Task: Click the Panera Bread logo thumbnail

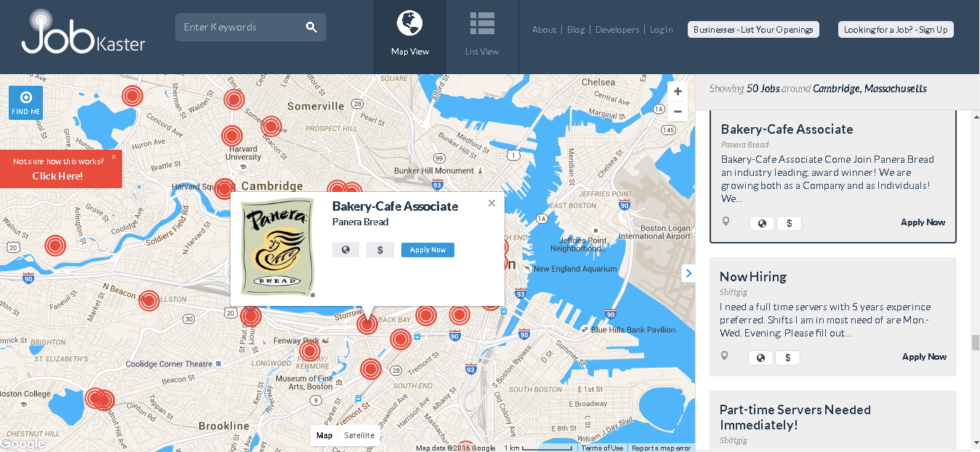Action: [x=278, y=247]
